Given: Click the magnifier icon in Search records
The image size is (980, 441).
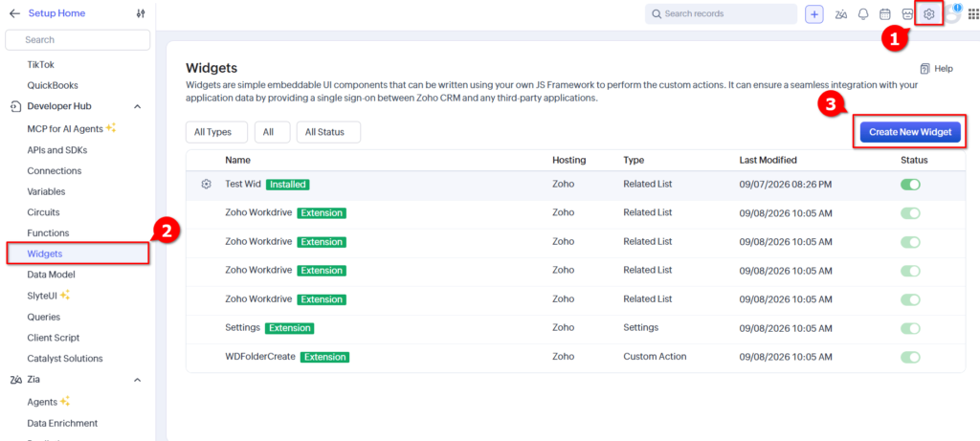Looking at the screenshot, I should coord(657,13).
